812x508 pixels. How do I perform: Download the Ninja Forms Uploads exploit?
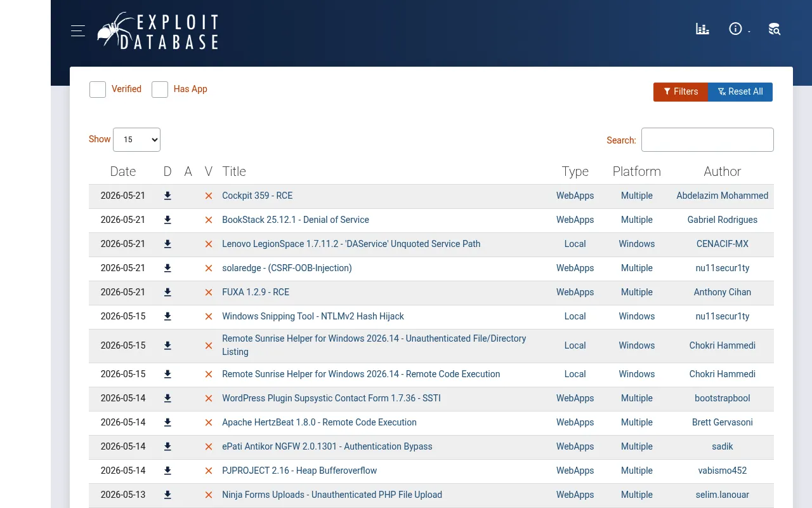pos(167,495)
